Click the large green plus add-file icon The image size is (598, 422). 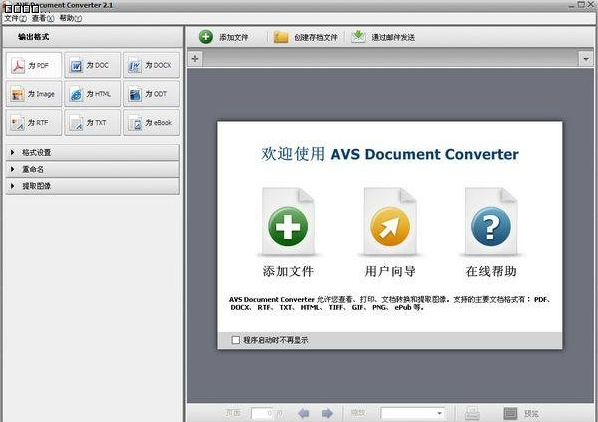(288, 226)
